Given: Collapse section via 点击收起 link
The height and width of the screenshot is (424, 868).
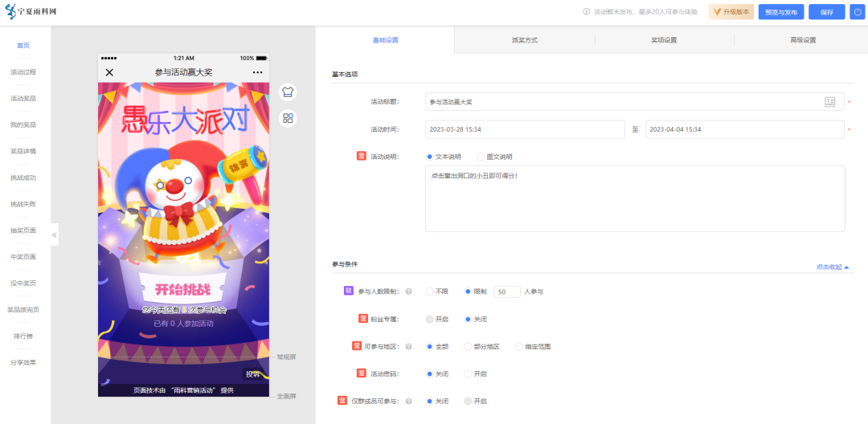Looking at the screenshot, I should 832,267.
